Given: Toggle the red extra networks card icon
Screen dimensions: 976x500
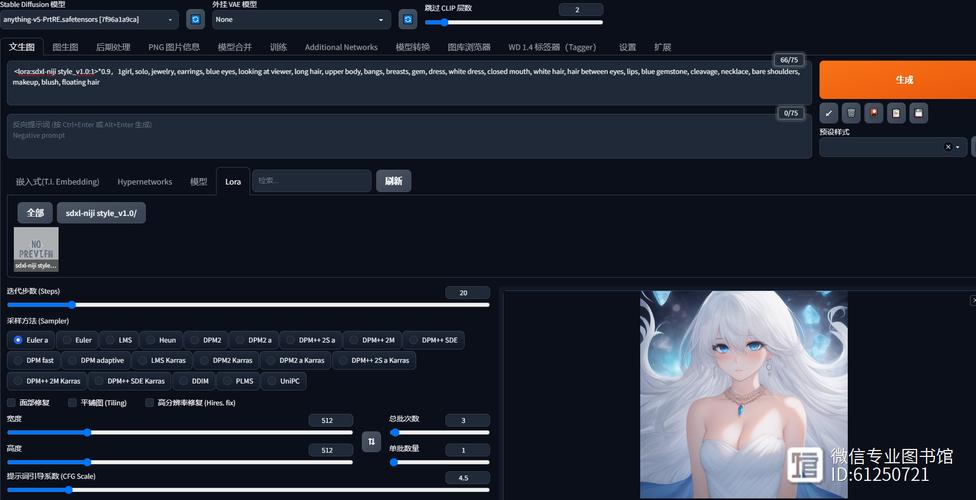Looking at the screenshot, I should point(873,113).
